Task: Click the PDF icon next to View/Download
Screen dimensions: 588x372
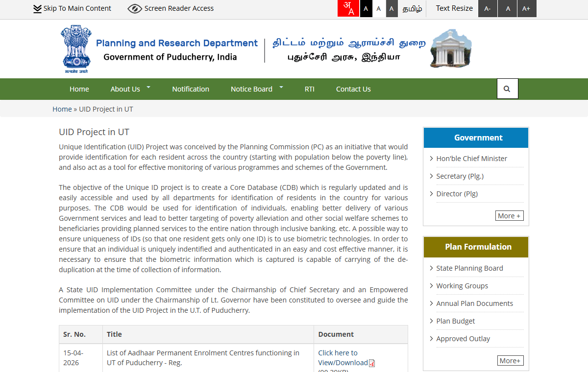Action: pos(372,363)
